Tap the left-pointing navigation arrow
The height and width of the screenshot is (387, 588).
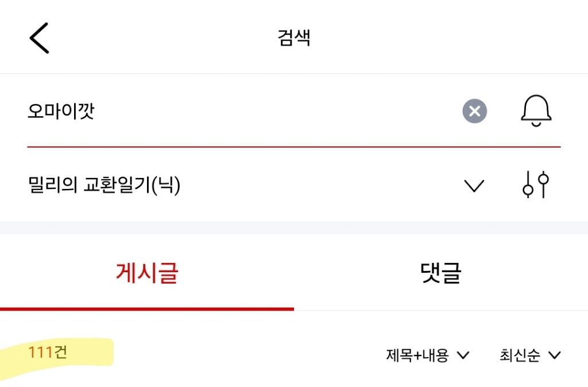(x=39, y=37)
